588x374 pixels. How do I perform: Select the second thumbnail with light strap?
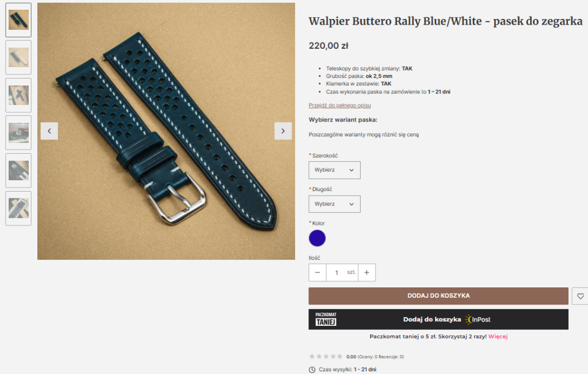(x=18, y=57)
